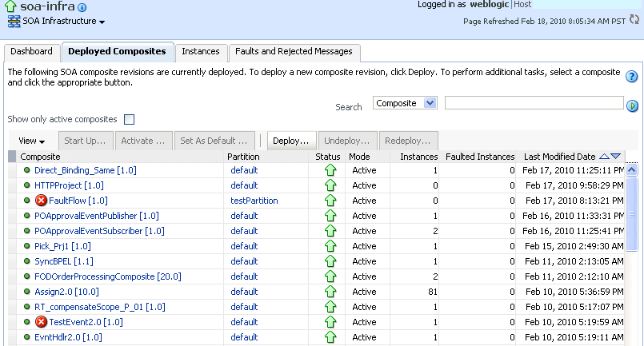This screenshot has height=346, width=644.
Task: Click the default partition link for HTTPProject
Action: tap(244, 185)
